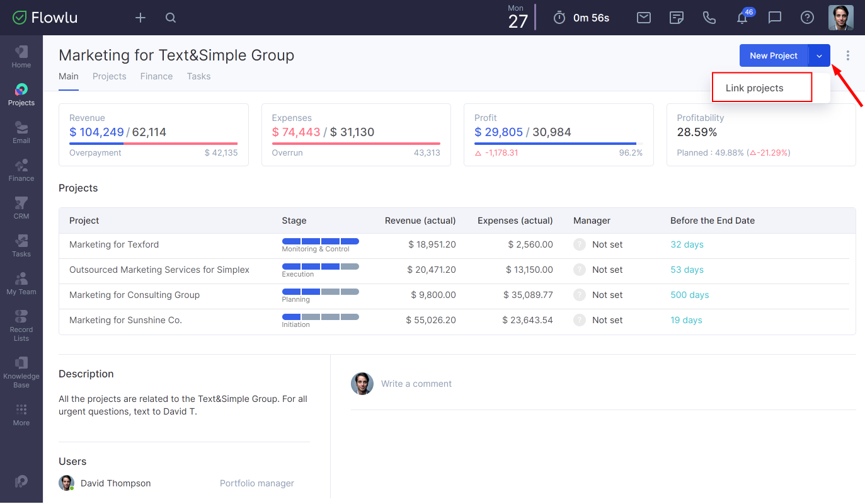Open Marketing for Sunshine Co. project
Viewport: 865px width, 504px height.
click(125, 320)
